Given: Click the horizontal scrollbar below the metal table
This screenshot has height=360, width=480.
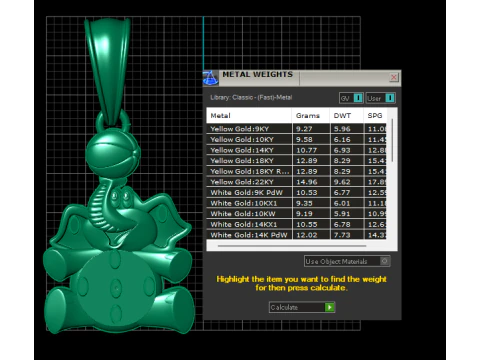Looking at the screenshot, I should point(292,246).
